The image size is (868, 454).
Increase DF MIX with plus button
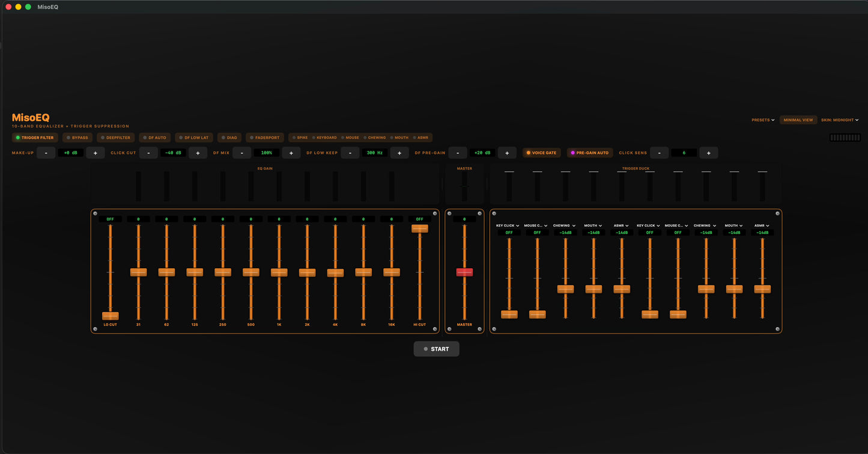point(291,153)
